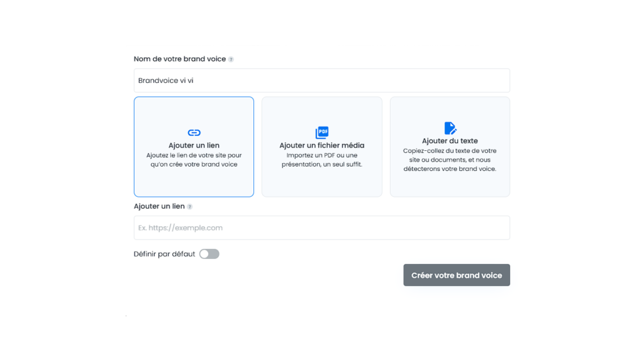
Task: Focus the brand voice name input field
Action: [x=322, y=80]
